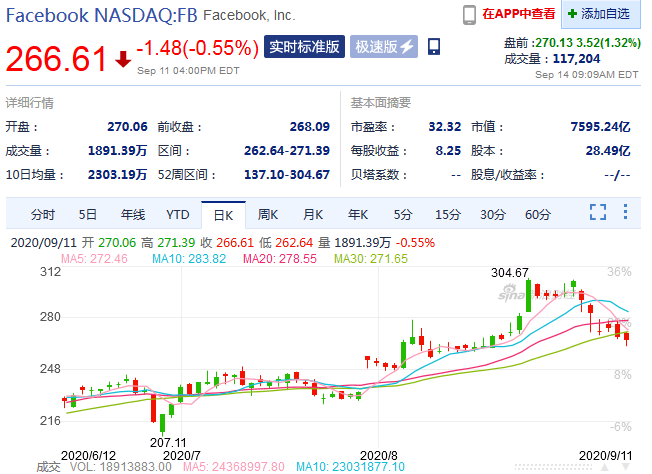This screenshot has width=652, height=474.
Task: Click the red down arrow beside 266.61
Action: click(123, 59)
